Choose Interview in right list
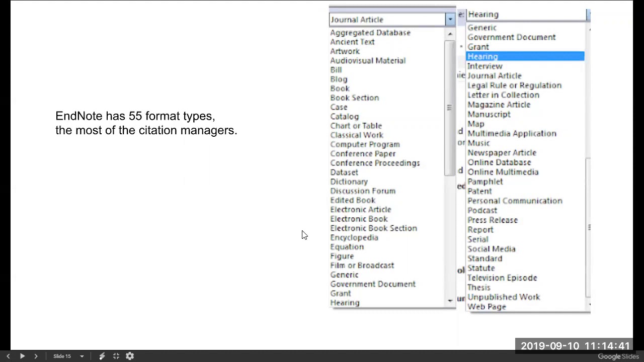 click(x=485, y=66)
